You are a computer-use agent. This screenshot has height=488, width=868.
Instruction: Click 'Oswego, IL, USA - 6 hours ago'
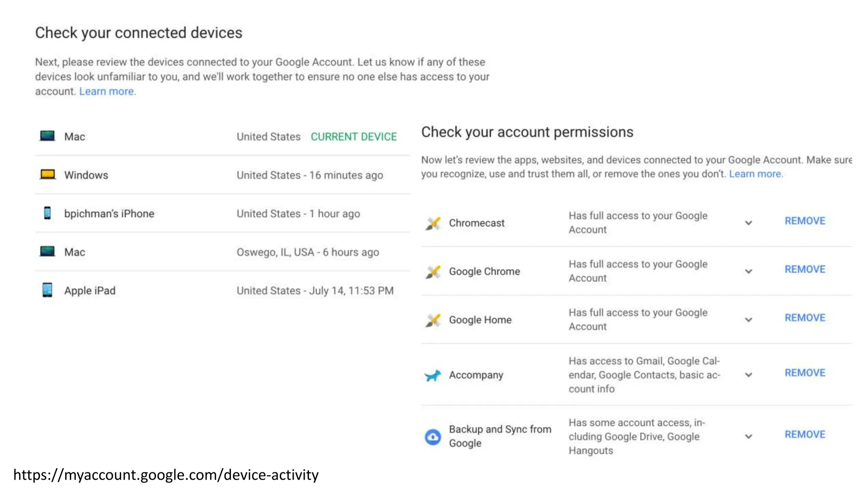308,252
